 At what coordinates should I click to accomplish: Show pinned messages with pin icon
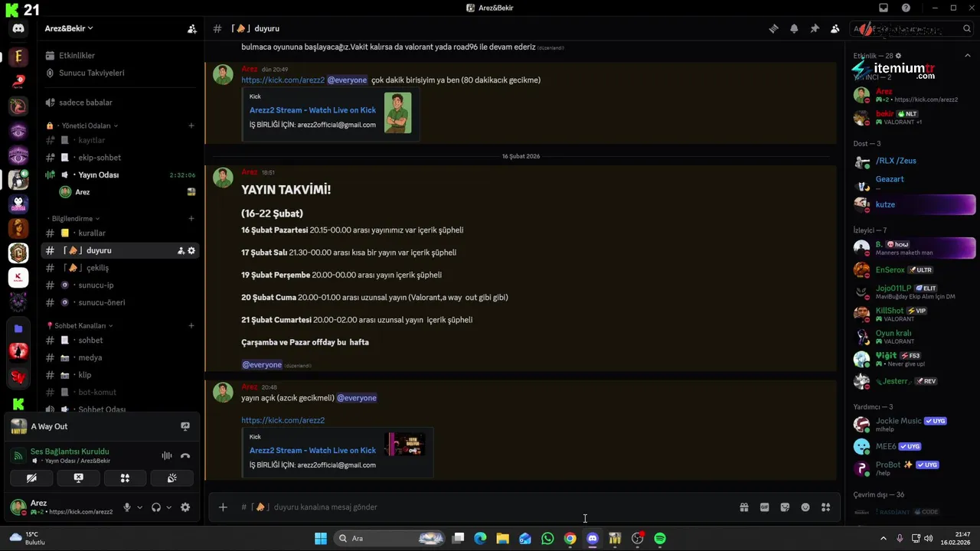coord(815,28)
